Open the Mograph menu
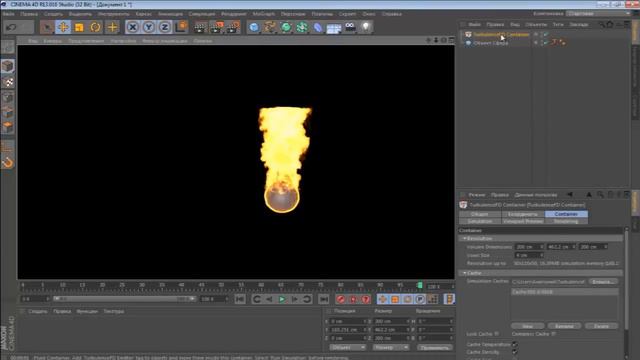This screenshot has height=360, width=640. click(264, 14)
